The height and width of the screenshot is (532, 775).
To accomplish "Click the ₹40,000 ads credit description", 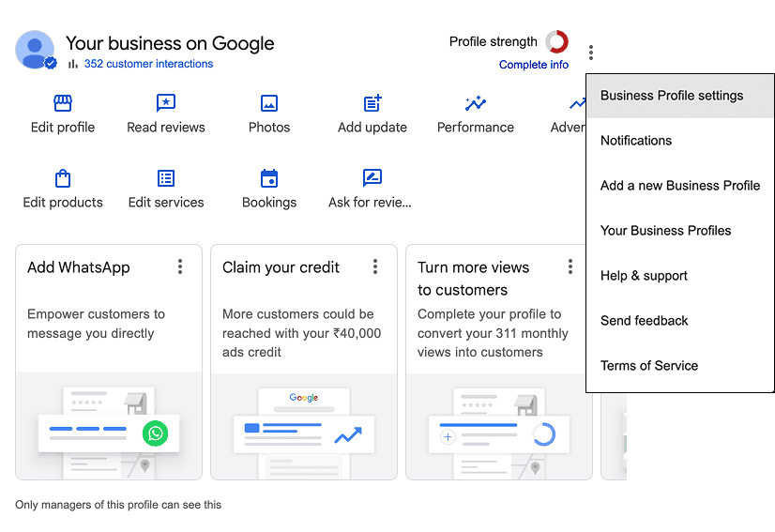I will (x=301, y=333).
